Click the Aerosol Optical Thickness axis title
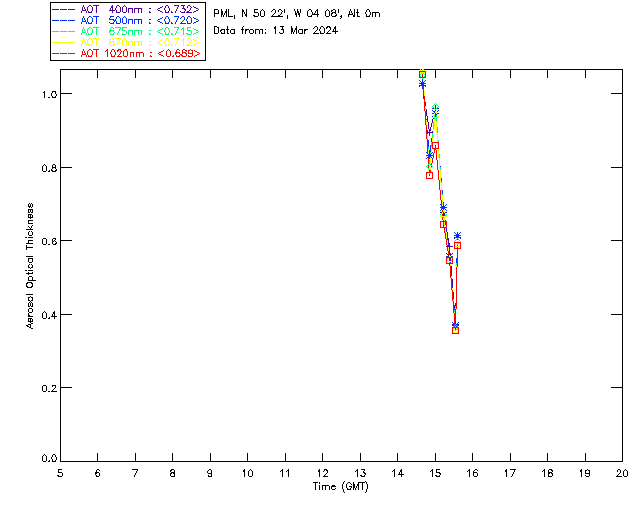Image resolution: width=640 pixels, height=512 pixels. click(x=30, y=266)
